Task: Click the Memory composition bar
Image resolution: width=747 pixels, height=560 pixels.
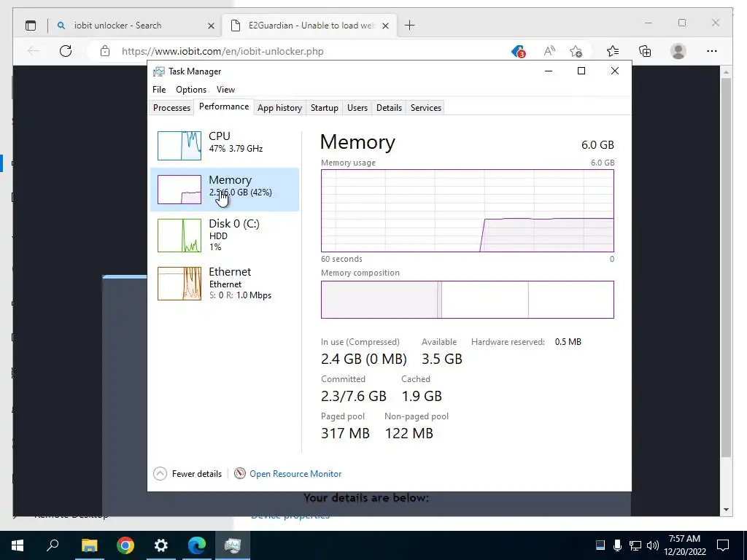Action: 468,300
